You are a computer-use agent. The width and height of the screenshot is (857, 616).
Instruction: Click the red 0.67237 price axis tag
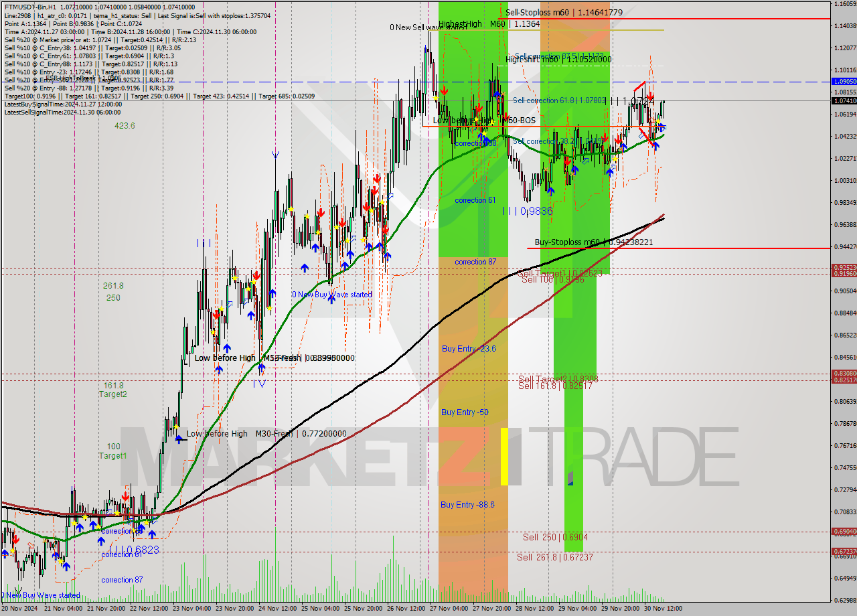844,552
